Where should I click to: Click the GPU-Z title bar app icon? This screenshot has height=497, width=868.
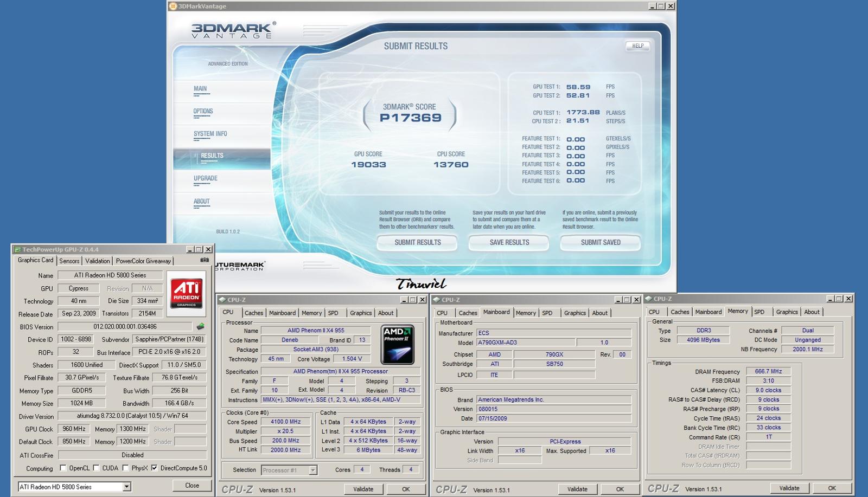point(17,249)
